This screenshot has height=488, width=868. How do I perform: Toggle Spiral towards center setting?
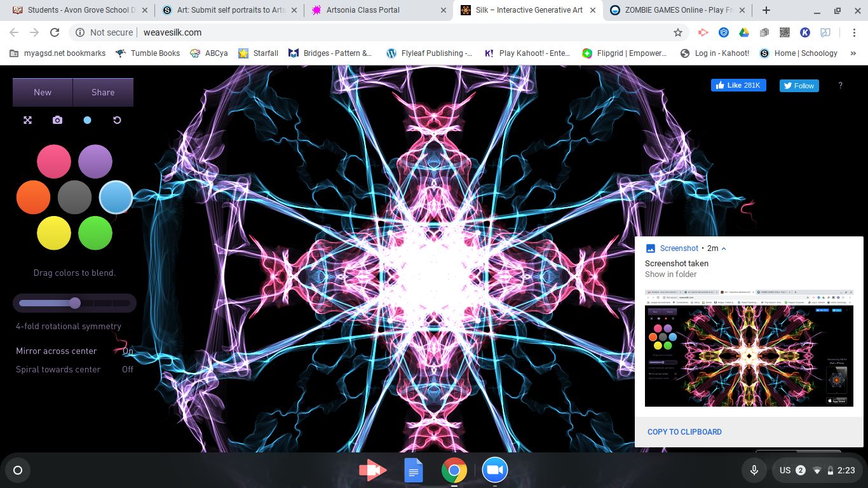127,369
